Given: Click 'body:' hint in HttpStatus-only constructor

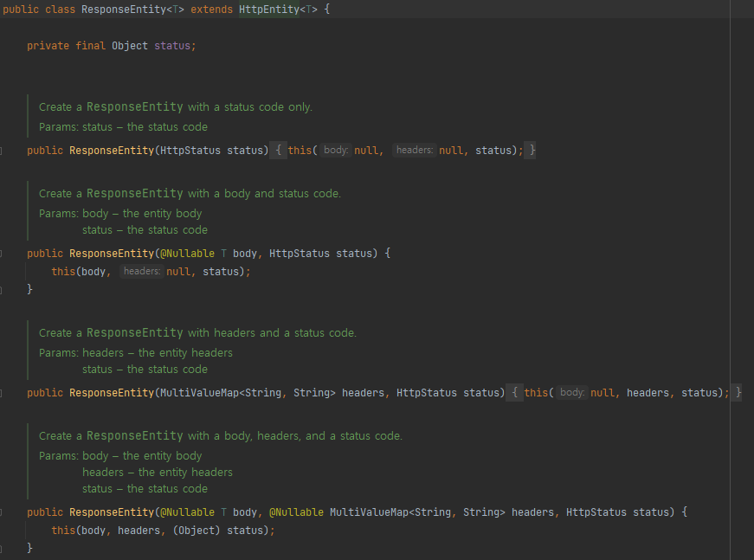Looking at the screenshot, I should pyautogui.click(x=336, y=150).
